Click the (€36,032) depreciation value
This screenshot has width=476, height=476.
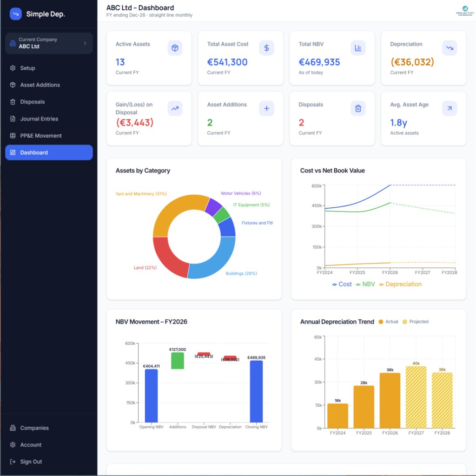[x=412, y=62]
